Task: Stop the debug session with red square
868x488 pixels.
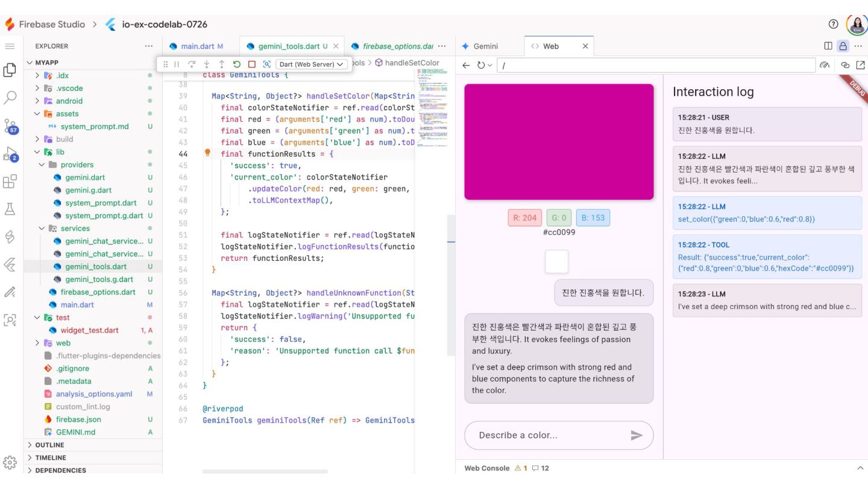Action: [x=252, y=64]
